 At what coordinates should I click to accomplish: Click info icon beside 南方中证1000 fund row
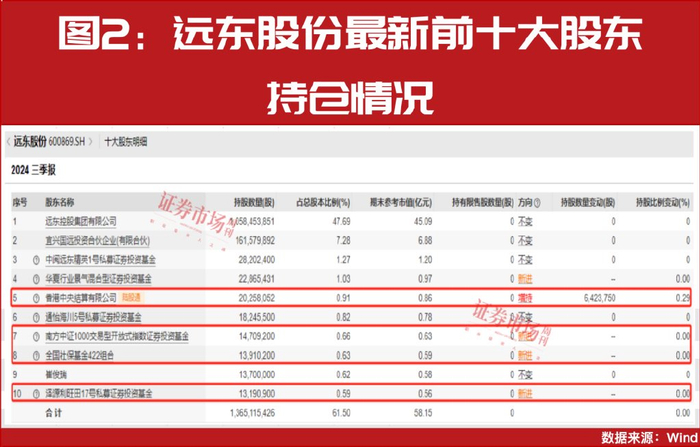(36, 336)
